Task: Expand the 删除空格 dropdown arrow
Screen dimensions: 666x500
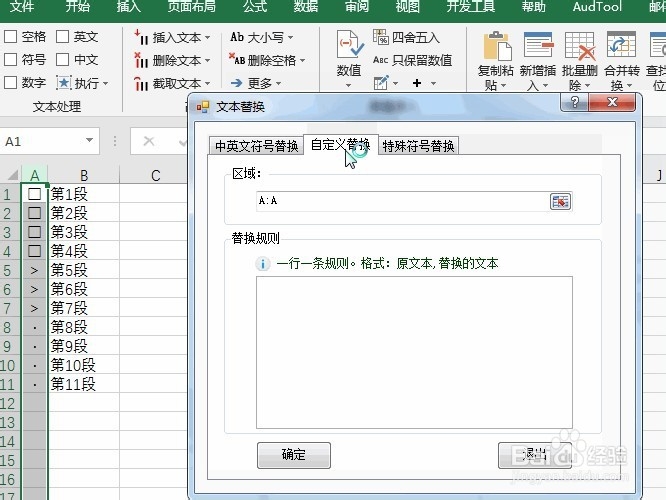Action: pyautogui.click(x=302, y=61)
